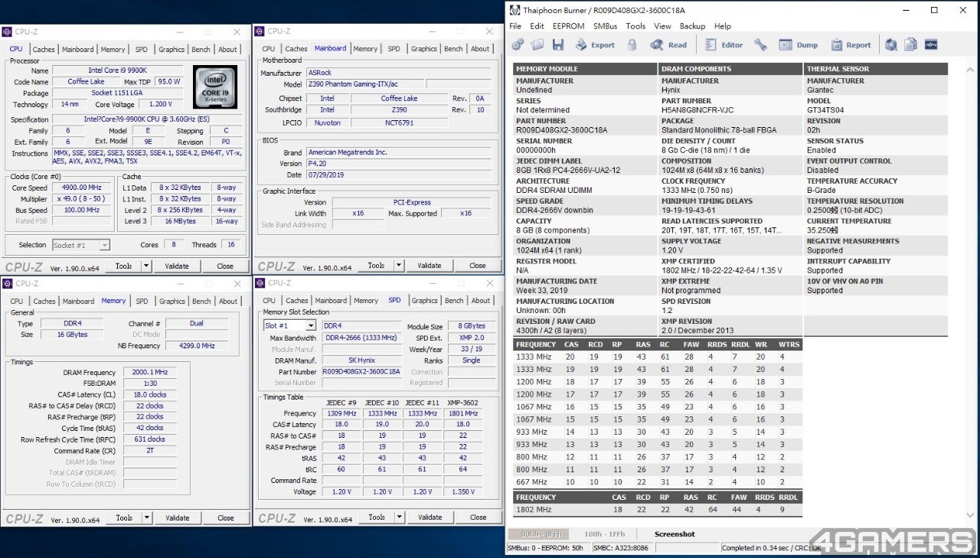The image size is (980, 558).
Task: Switch to Graphics tab in CPU-Z Mainboard-tab window
Action: pyautogui.click(x=423, y=49)
